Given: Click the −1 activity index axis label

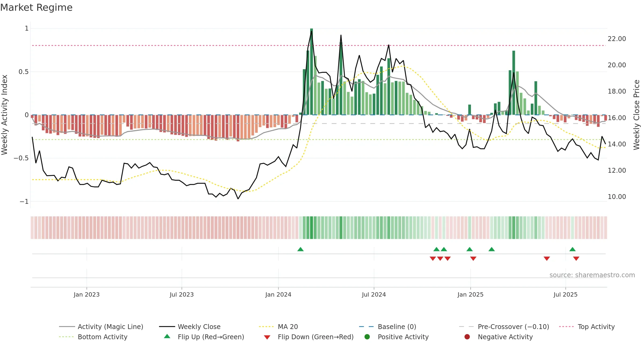Looking at the screenshot, I should coord(24,202).
